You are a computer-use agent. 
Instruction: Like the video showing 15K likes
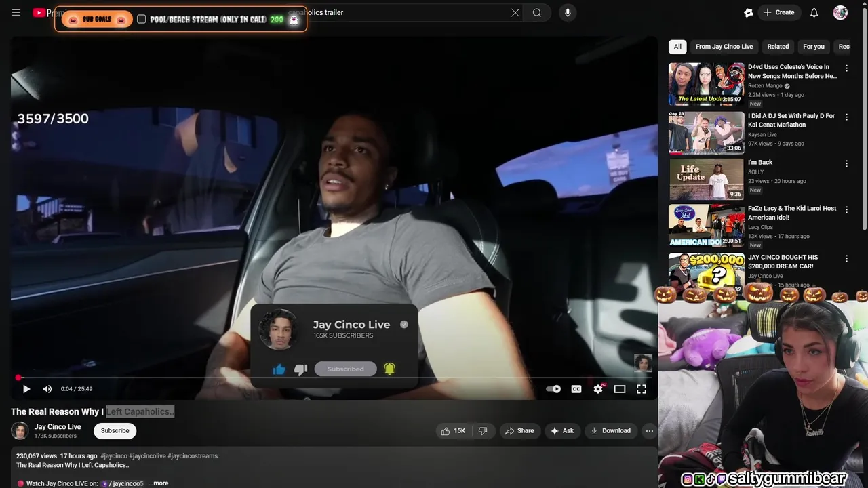click(x=454, y=431)
